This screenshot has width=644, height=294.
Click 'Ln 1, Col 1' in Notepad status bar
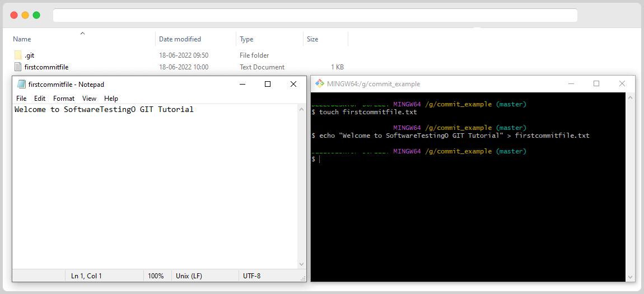coord(86,276)
